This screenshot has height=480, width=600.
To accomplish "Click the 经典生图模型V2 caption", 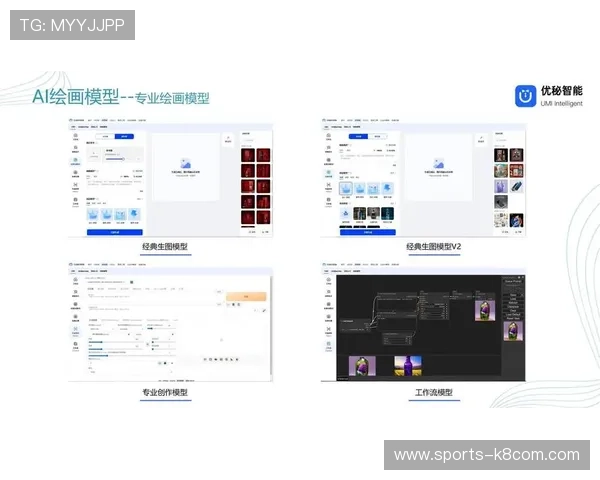I will (434, 247).
